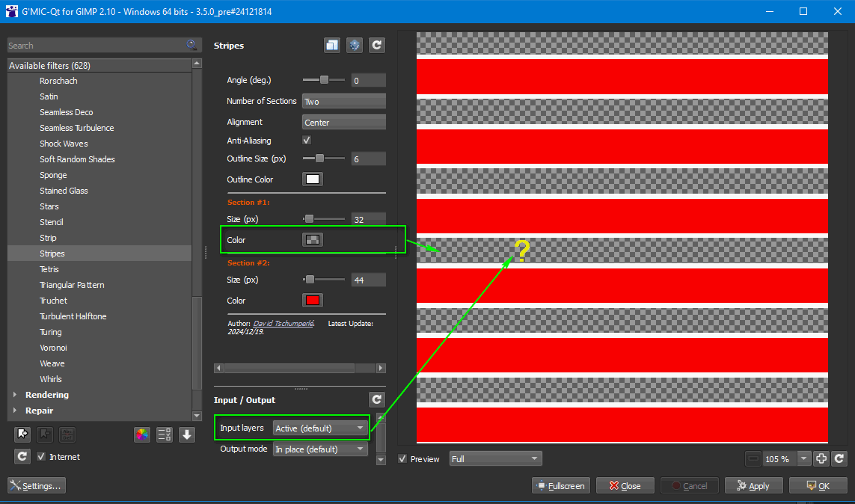Click the Section #1 Size field showing 32
The image size is (855, 504).
click(x=369, y=220)
